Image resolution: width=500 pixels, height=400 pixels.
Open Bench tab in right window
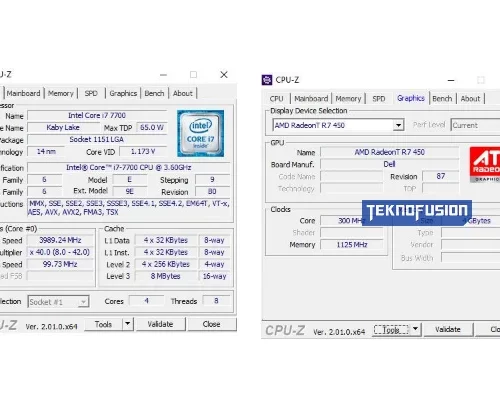pyautogui.click(x=442, y=99)
